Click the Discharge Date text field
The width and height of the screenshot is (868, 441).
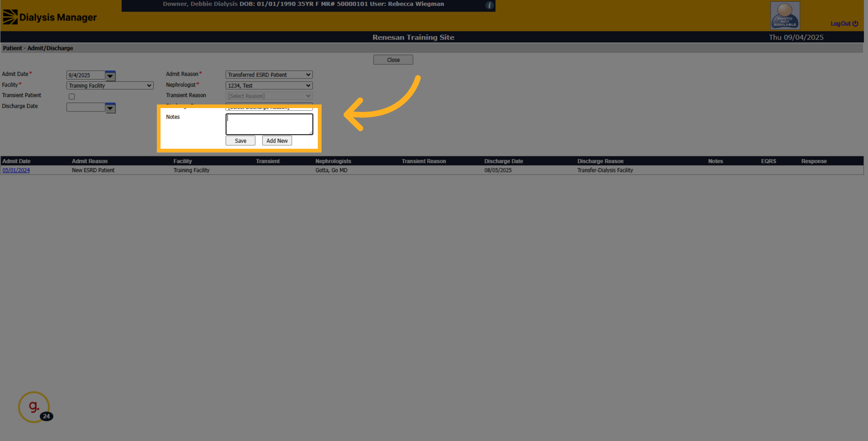(86, 107)
